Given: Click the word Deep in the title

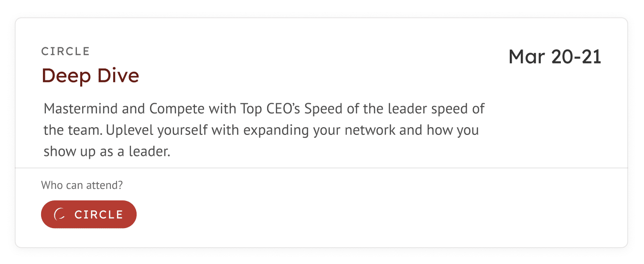Looking at the screenshot, I should click(64, 76).
